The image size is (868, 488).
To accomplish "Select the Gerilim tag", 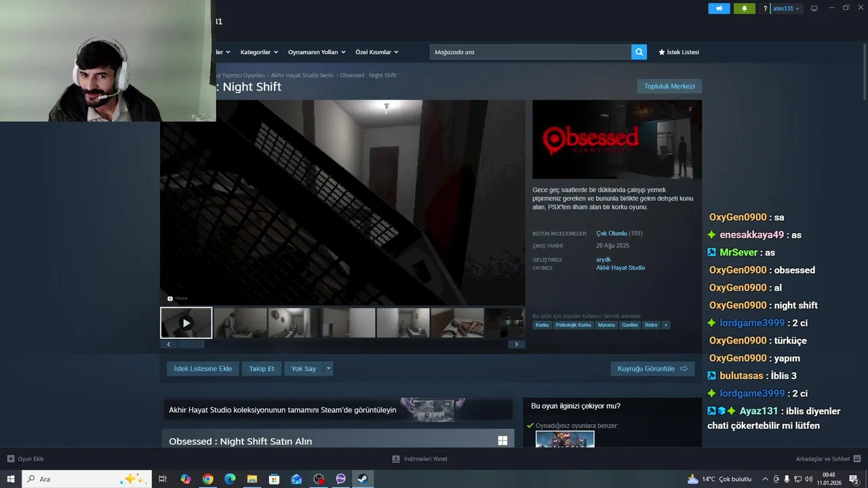I will pos(630,325).
